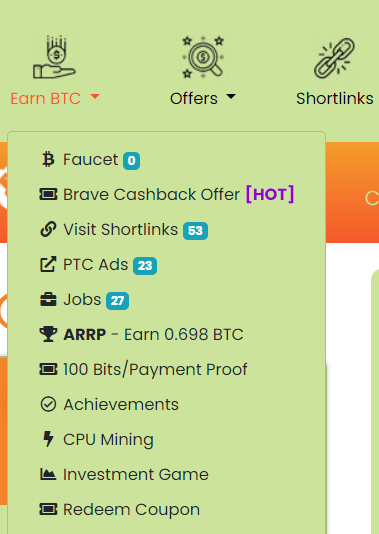Screen dimensions: 379x534
Task: Click the Bitcoin symbol beside Faucet
Action: [48, 159]
